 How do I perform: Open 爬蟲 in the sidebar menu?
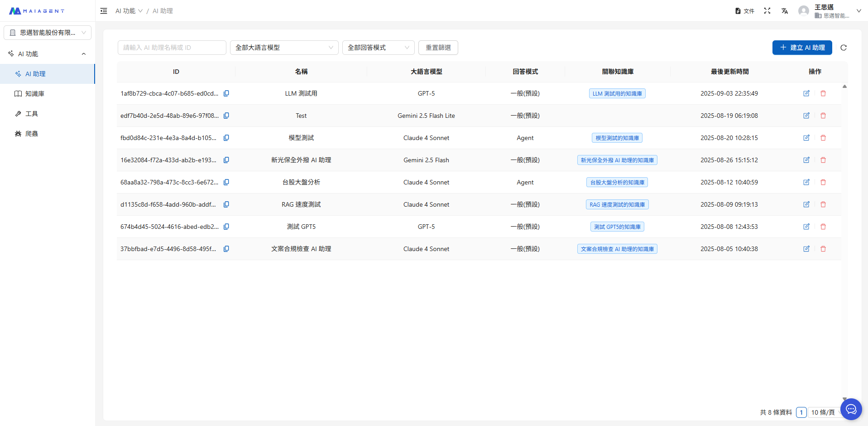(32, 134)
